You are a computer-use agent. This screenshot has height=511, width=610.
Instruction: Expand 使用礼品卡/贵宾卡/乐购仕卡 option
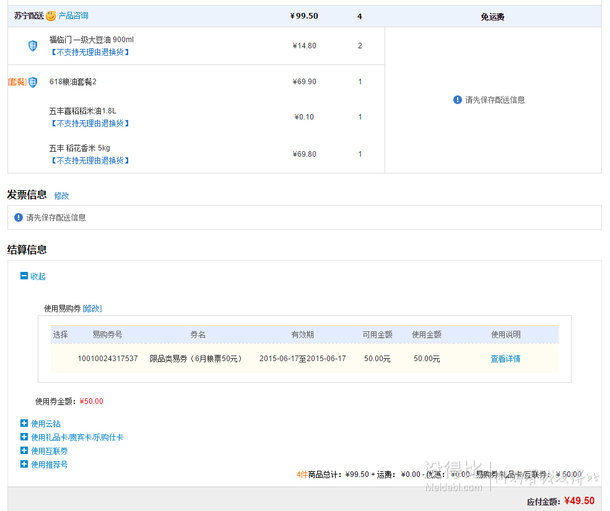pyautogui.click(x=72, y=437)
